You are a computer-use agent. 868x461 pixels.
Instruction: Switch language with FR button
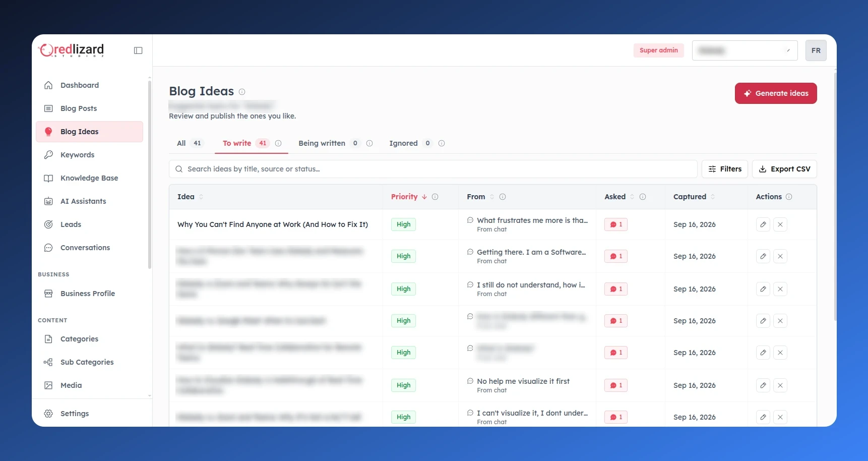tap(816, 50)
